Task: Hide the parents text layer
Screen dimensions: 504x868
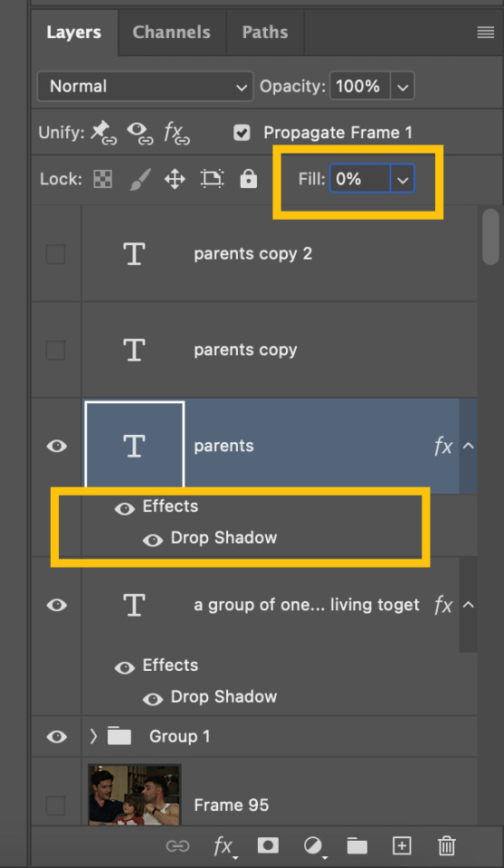Action: [56, 446]
